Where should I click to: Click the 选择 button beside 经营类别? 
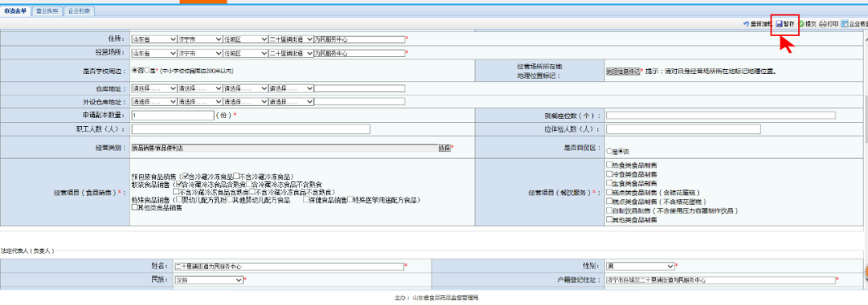pos(444,148)
